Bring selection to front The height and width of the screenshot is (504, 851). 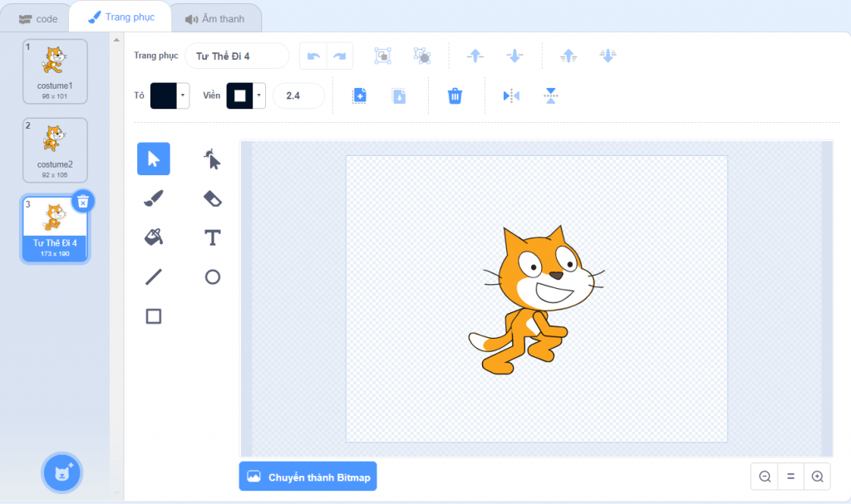point(568,56)
